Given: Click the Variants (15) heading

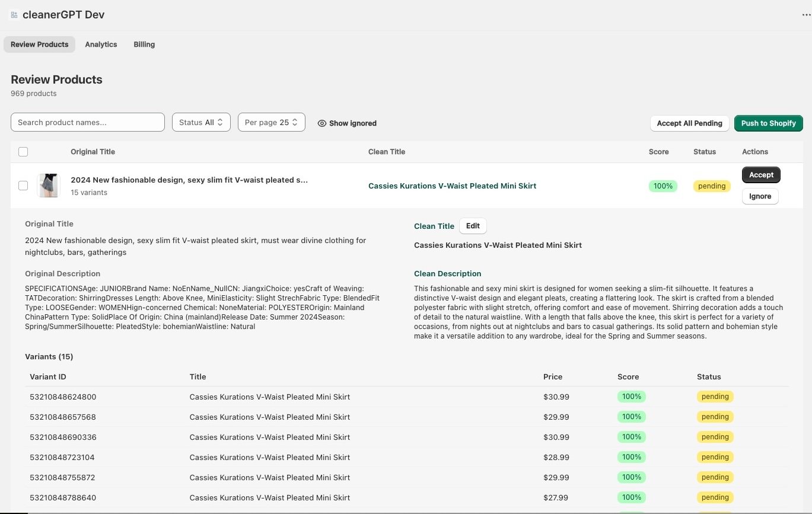Looking at the screenshot, I should [49, 357].
